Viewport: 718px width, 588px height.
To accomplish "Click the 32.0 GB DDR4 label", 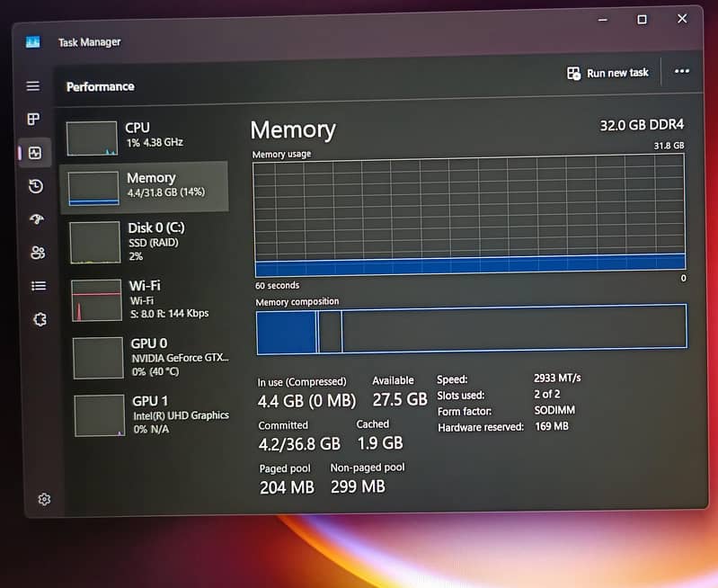I will pyautogui.click(x=642, y=125).
